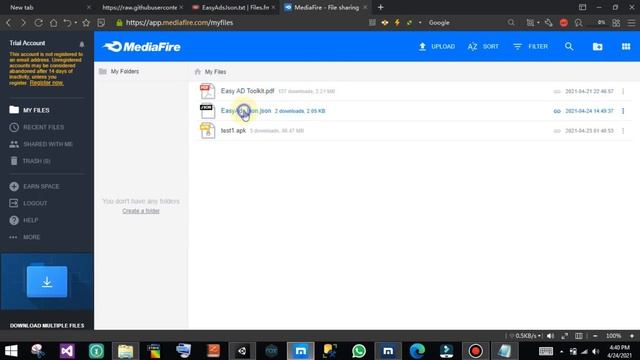Copy share link for EasyAdsJson.json
This screenshot has height=360, width=640.
pos(557,111)
